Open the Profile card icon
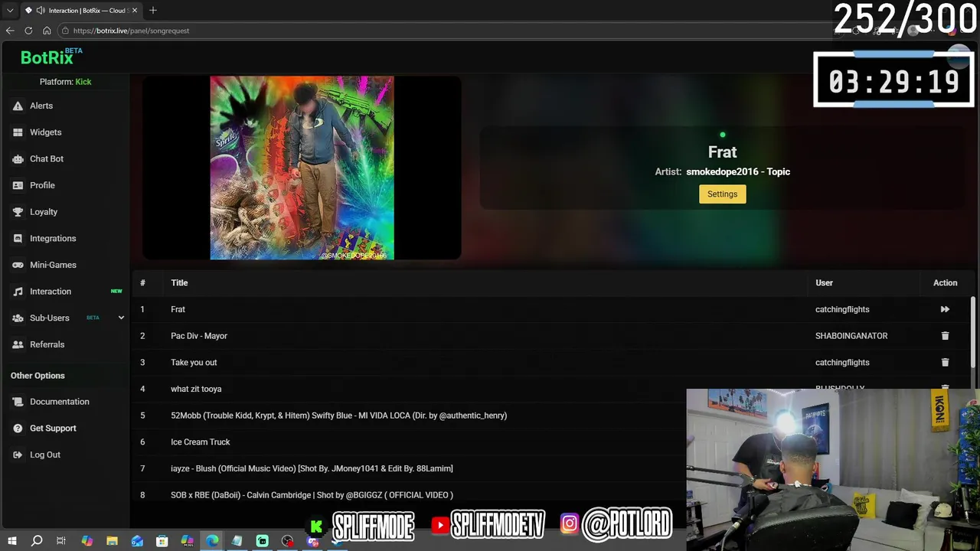The height and width of the screenshot is (551, 980). click(18, 185)
